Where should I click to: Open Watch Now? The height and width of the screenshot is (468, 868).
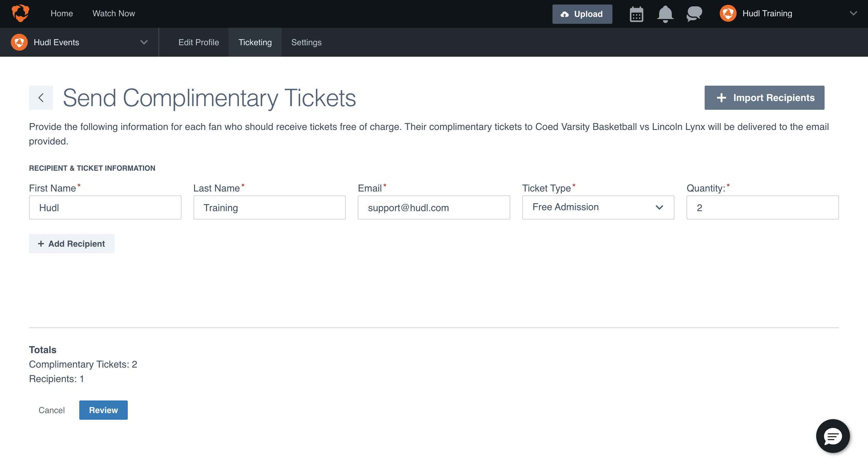coord(114,14)
